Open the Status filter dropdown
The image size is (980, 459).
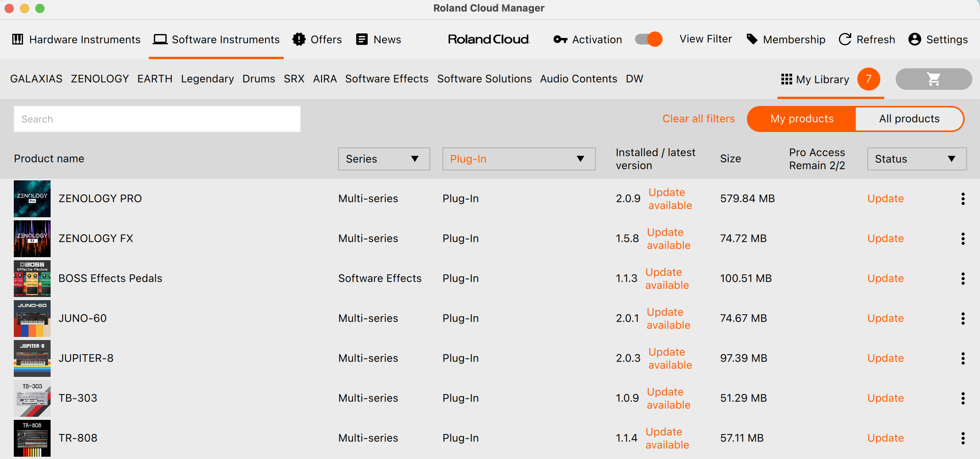coord(917,159)
